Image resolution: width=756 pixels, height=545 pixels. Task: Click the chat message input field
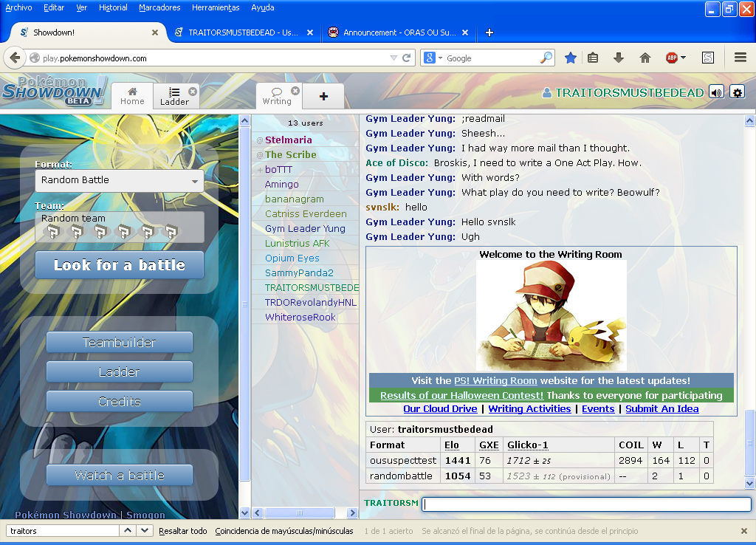point(586,504)
